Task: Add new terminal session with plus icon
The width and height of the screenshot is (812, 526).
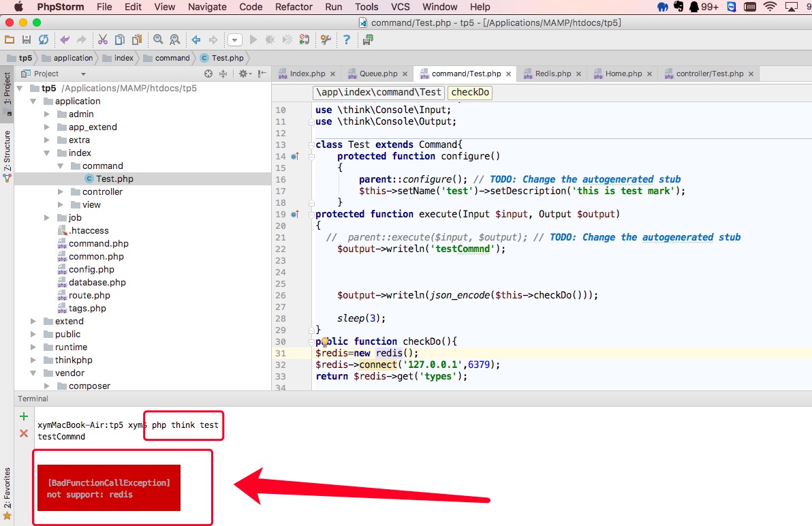Action: (24, 416)
